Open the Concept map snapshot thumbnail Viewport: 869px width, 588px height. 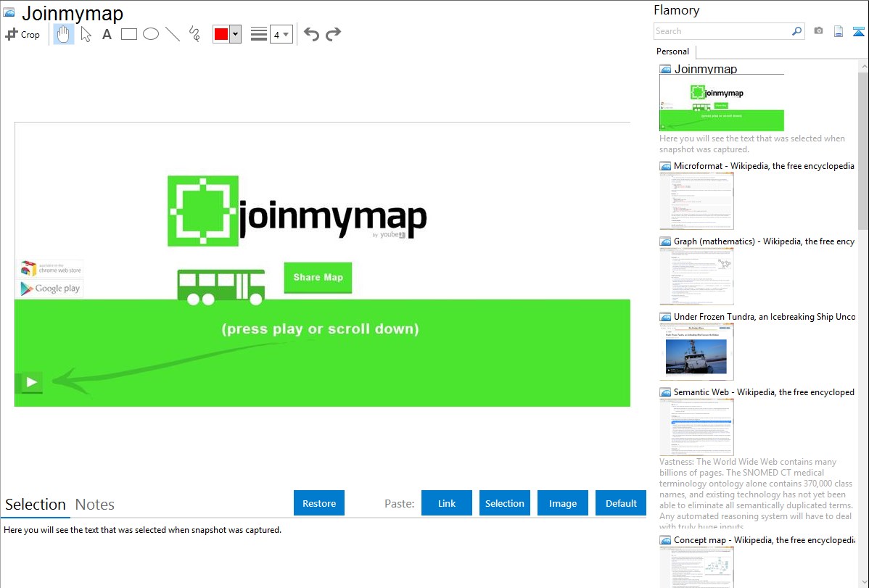[696, 567]
